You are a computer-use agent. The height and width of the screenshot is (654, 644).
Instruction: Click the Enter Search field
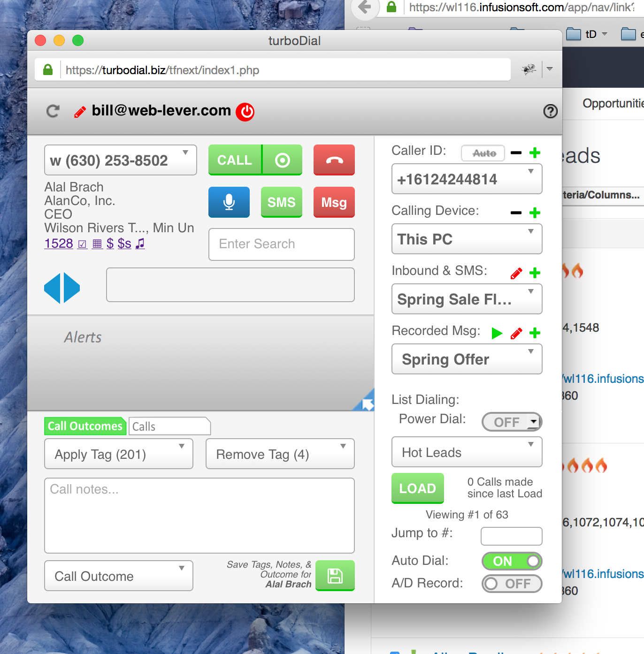coord(282,244)
